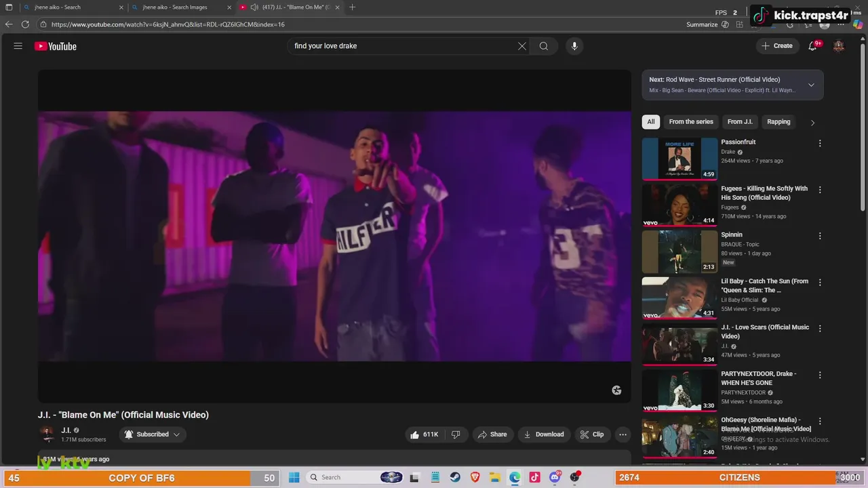Close the jhene aiko - Search tab
Viewport: 868px width, 488px height.
(x=121, y=7)
